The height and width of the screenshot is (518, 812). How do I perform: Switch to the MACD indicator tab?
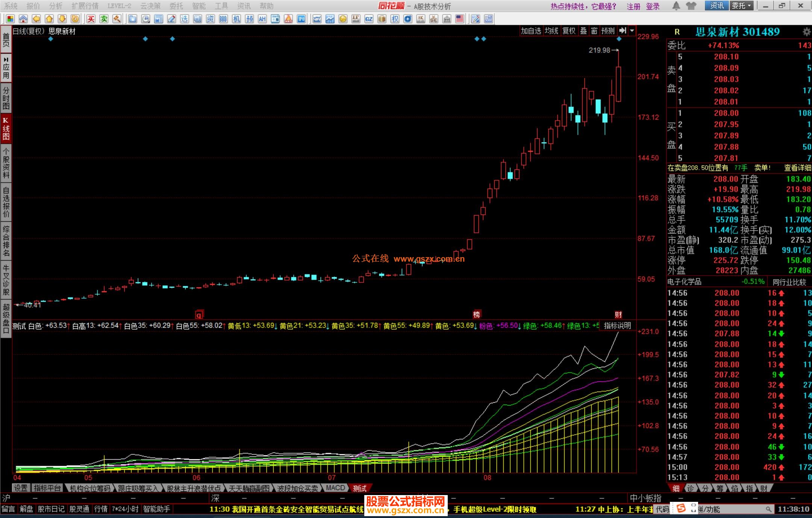[335, 488]
